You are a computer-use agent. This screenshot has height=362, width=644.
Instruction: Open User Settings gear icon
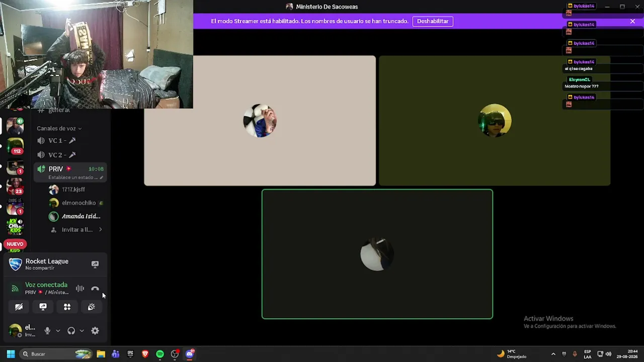pyautogui.click(x=95, y=331)
